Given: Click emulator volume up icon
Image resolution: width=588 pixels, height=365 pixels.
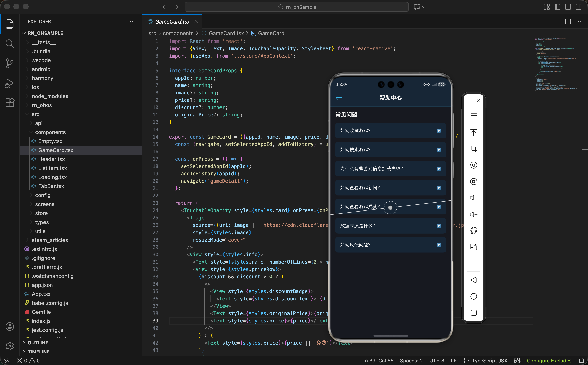Looking at the screenshot, I should click(473, 198).
